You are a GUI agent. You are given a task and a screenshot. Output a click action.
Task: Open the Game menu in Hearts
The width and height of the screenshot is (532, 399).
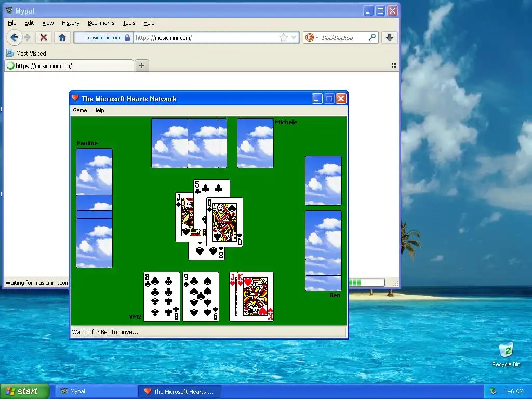[79, 110]
